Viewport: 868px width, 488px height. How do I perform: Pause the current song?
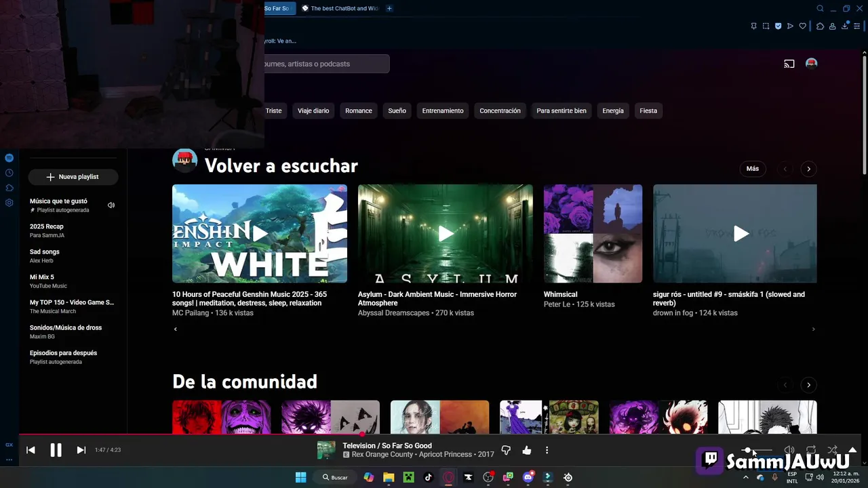point(56,450)
